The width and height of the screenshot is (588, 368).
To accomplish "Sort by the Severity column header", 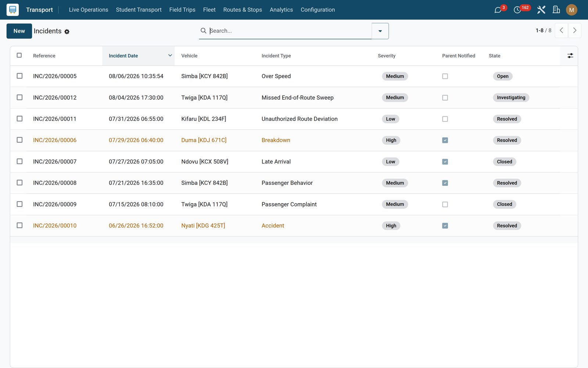I will tap(387, 56).
